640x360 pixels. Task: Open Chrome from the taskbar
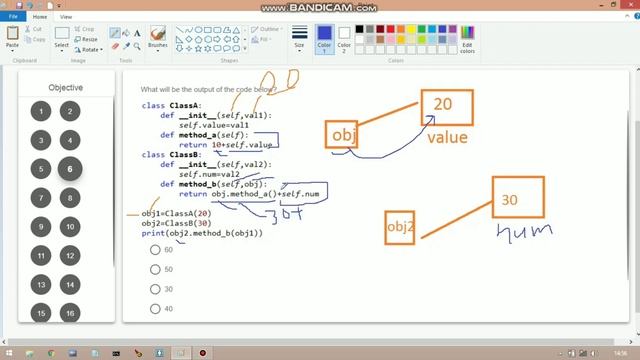tap(51, 353)
